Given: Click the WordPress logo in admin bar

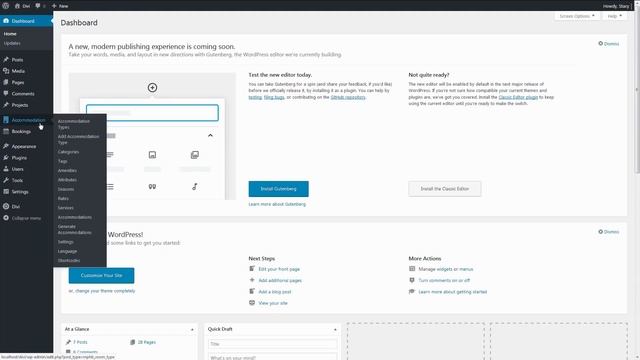Looking at the screenshot, I should (6, 6).
